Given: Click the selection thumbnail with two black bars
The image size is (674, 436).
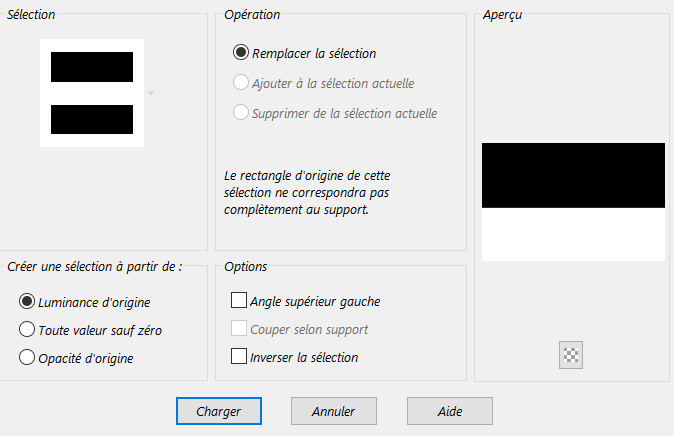Looking at the screenshot, I should click(x=92, y=93).
